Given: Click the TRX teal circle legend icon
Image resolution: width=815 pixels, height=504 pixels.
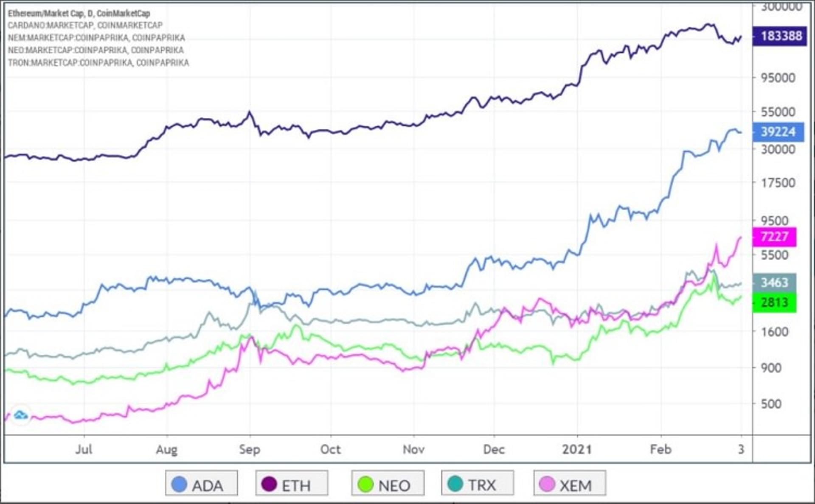Looking at the screenshot, I should (455, 484).
